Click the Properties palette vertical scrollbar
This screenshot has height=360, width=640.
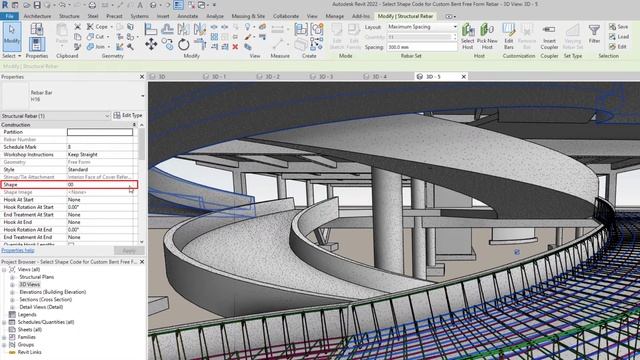coord(142,145)
